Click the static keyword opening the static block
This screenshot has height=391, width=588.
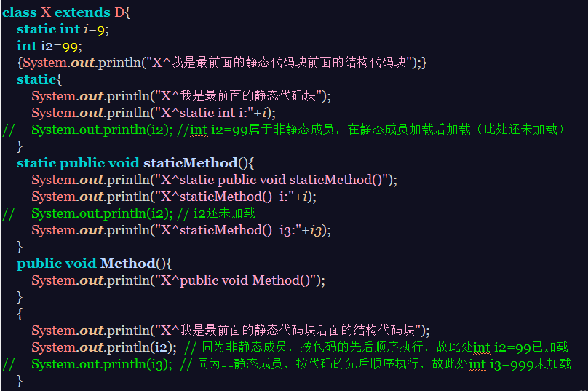[x=36, y=79]
